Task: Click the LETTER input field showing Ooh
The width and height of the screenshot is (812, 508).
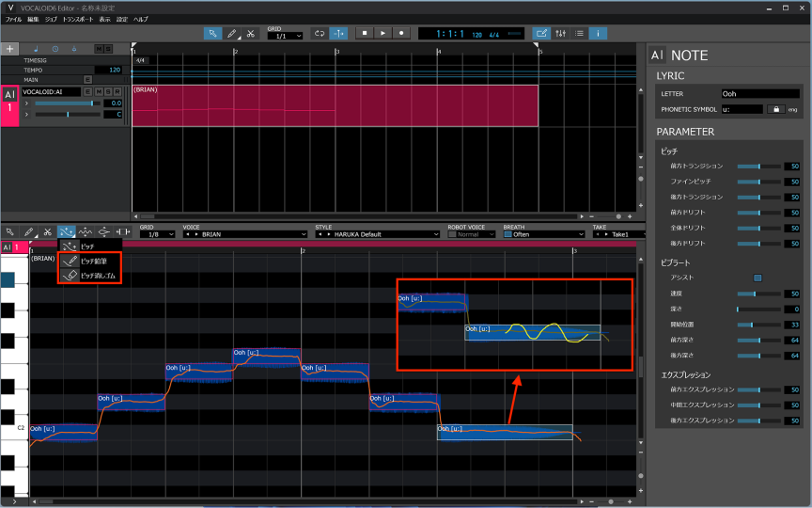Action: point(760,94)
